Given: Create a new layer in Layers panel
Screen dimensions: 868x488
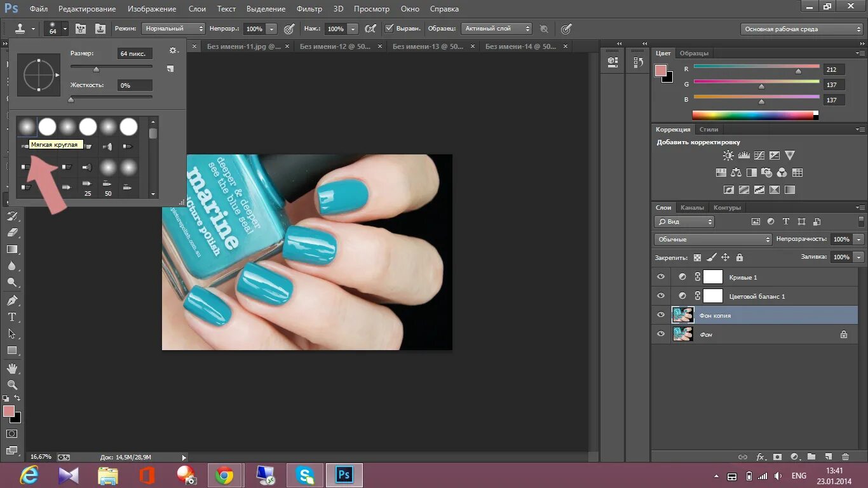Looking at the screenshot, I should click(x=828, y=456).
